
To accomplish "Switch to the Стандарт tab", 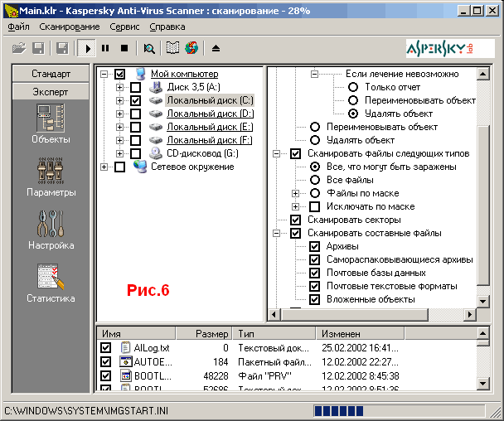I will click(51, 74).
